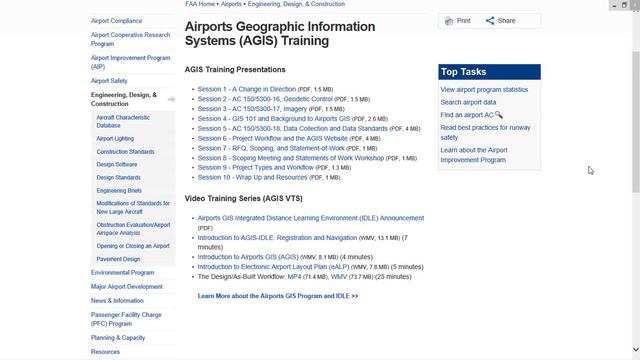Open Aircraft Characteristic Database submenu link
Image resolution: width=640 pixels, height=360 pixels.
tap(123, 121)
